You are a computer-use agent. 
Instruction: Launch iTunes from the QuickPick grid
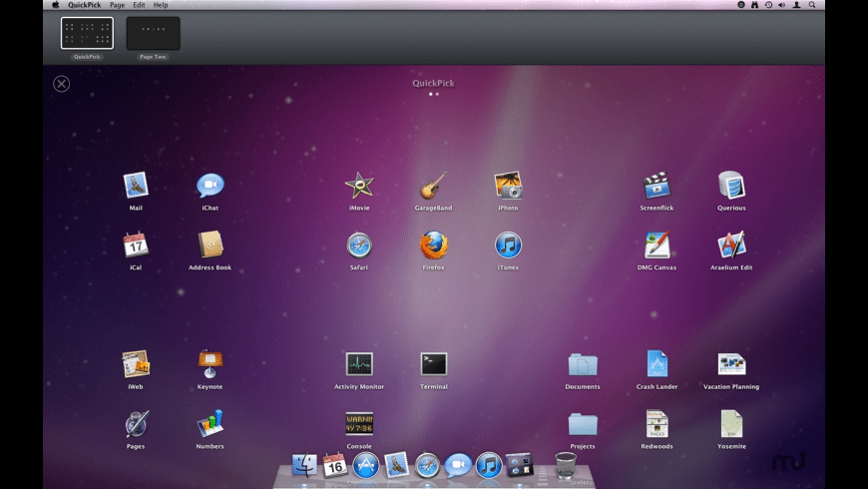pyautogui.click(x=508, y=244)
